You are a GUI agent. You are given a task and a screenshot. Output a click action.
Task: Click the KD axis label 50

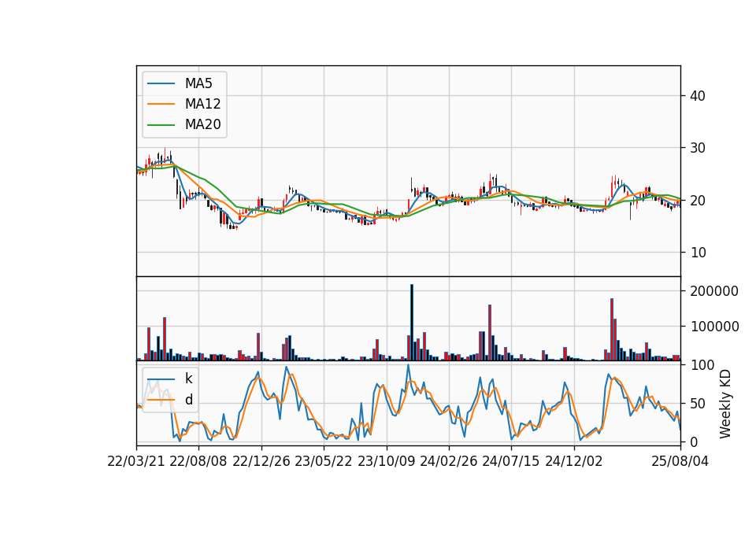click(x=698, y=404)
